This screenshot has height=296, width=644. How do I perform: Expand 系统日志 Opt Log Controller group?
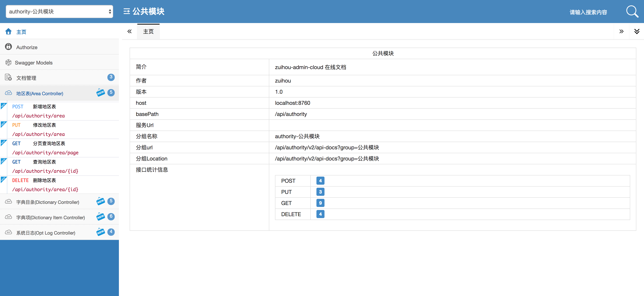click(46, 233)
